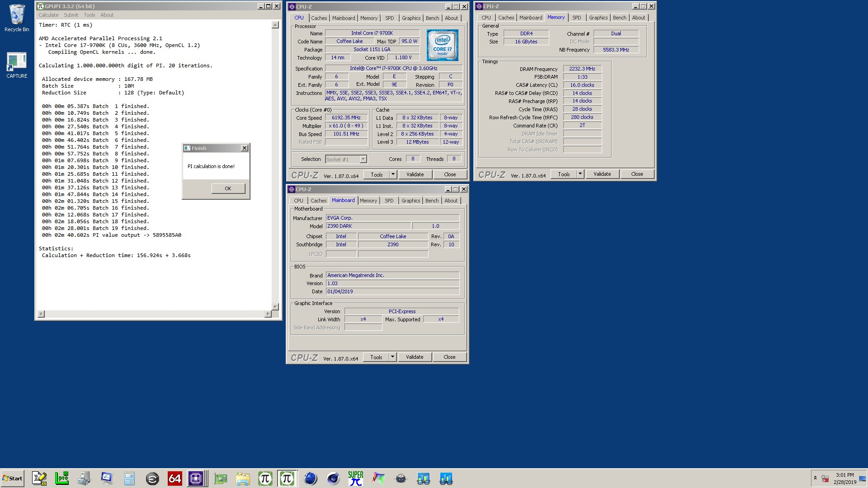
Task: Click GPUPI vertical scrollbar down arrow
Action: pyautogui.click(x=275, y=307)
